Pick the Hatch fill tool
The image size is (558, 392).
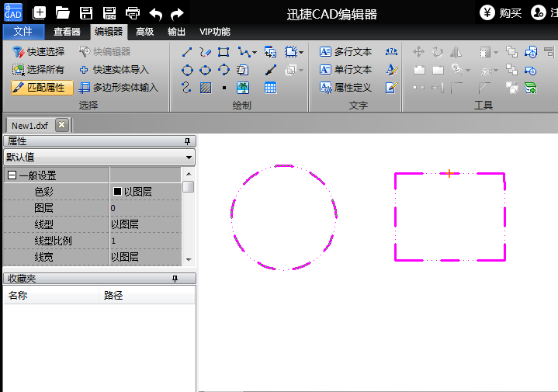206,88
